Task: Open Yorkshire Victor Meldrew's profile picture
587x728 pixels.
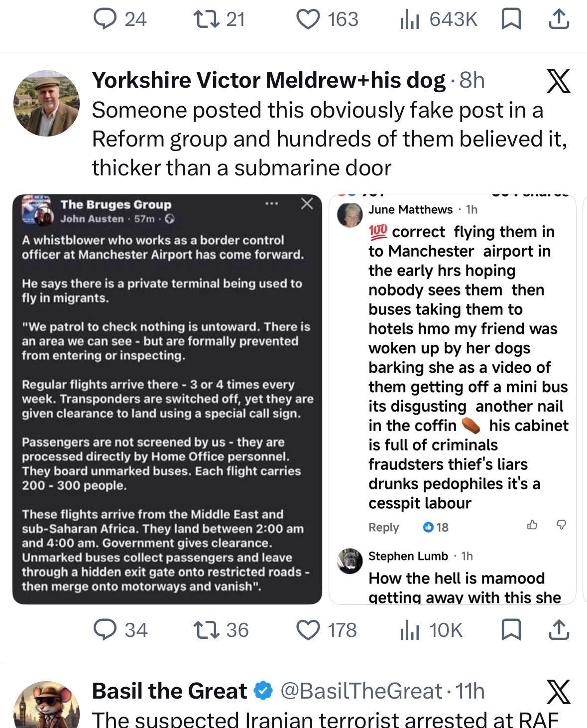Action: [46, 103]
